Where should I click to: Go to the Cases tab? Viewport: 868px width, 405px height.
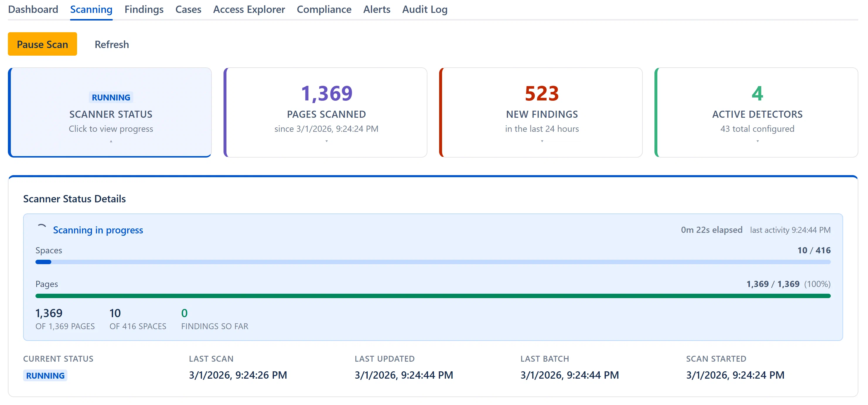coord(188,9)
